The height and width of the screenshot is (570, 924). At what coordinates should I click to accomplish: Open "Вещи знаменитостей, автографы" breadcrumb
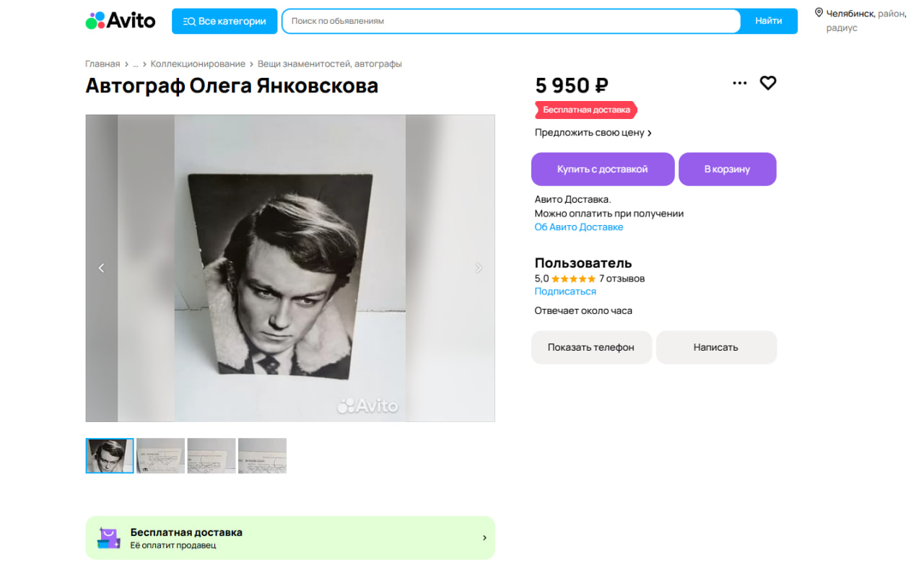(x=329, y=64)
